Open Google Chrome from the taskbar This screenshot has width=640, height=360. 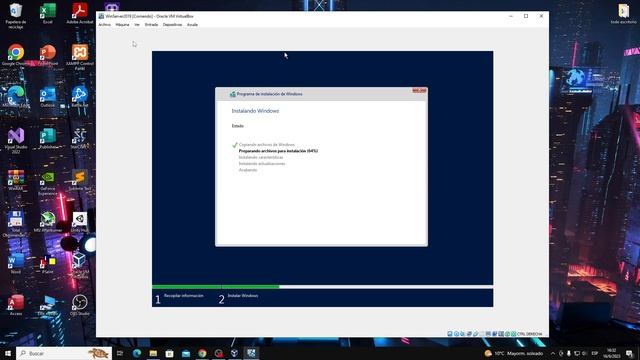pyautogui.click(x=202, y=353)
